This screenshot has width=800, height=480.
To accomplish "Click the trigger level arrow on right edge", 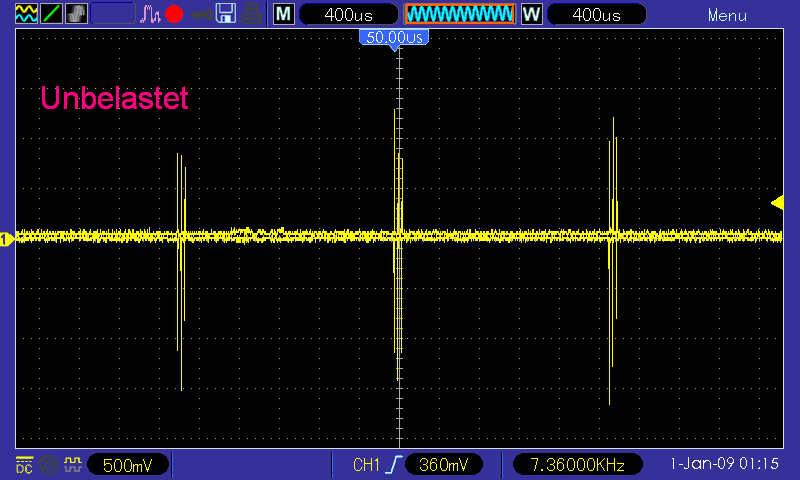I will [x=777, y=203].
